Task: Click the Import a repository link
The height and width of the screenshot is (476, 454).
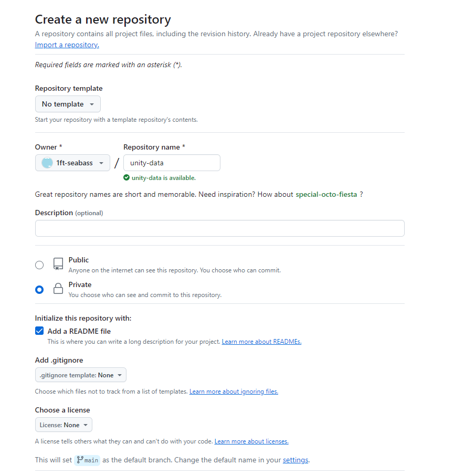Action: point(67,45)
